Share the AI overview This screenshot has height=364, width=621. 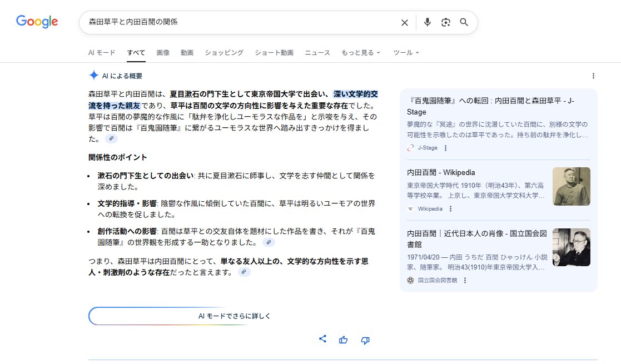322,339
